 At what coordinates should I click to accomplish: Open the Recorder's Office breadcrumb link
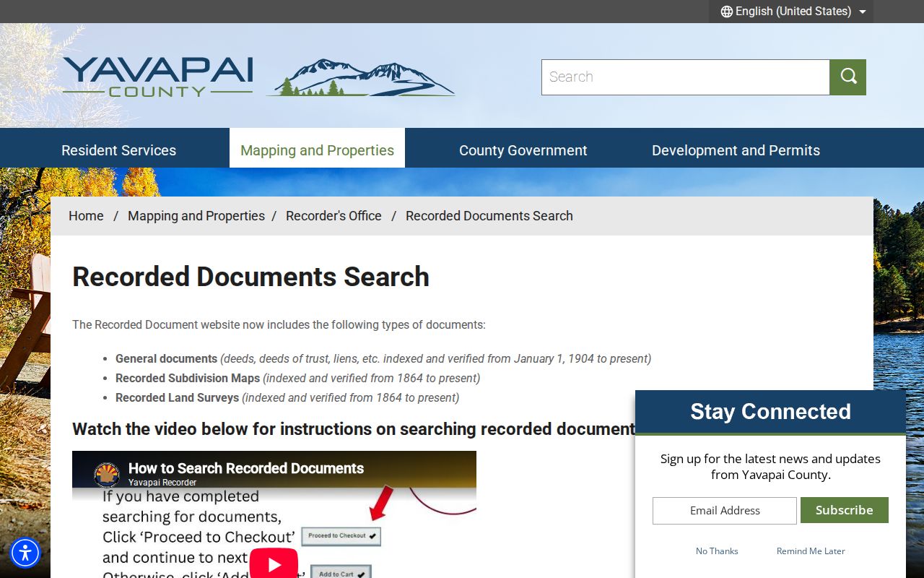[334, 216]
